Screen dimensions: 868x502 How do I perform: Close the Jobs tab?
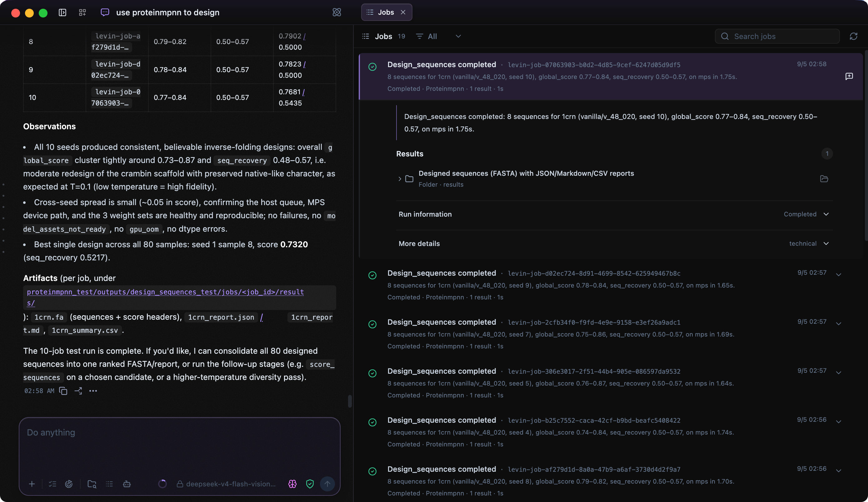pyautogui.click(x=403, y=12)
